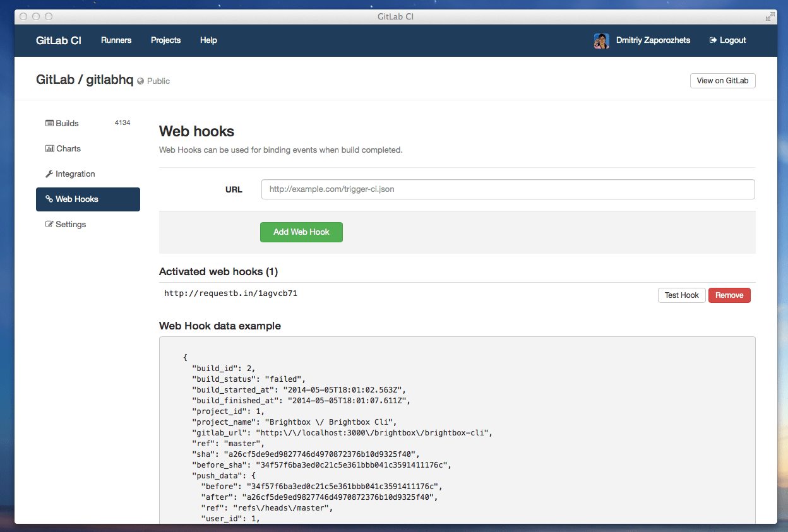Screen dimensions: 788x532
Task: Toggle fullscreen using window corner arrows
Action: pos(770,16)
